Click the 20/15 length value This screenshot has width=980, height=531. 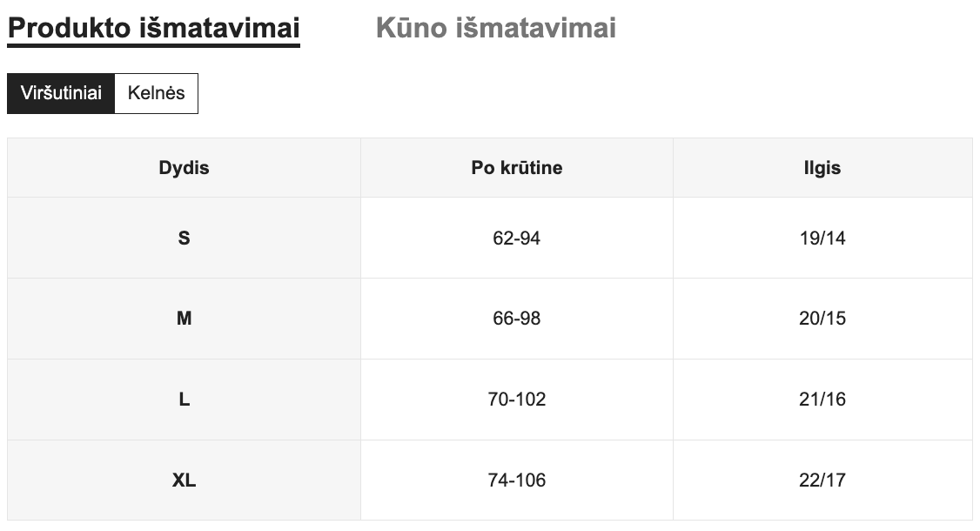[822, 318]
